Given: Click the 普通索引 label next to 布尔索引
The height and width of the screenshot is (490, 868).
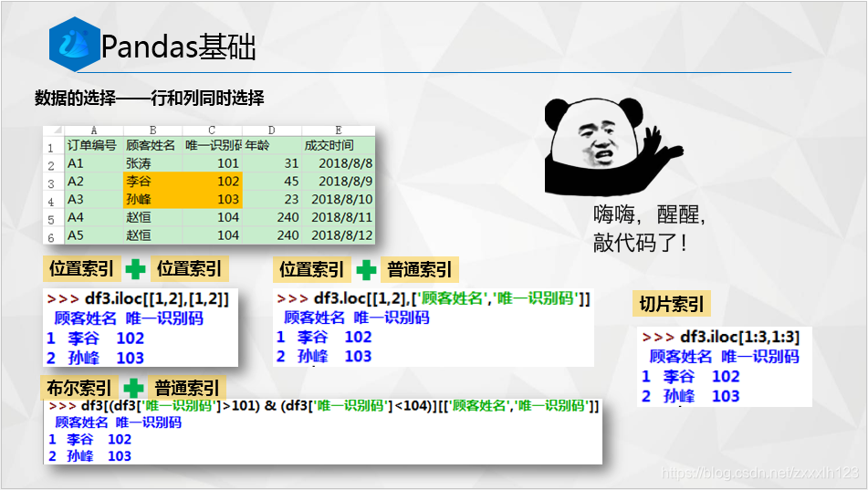Looking at the screenshot, I should pyautogui.click(x=186, y=388).
